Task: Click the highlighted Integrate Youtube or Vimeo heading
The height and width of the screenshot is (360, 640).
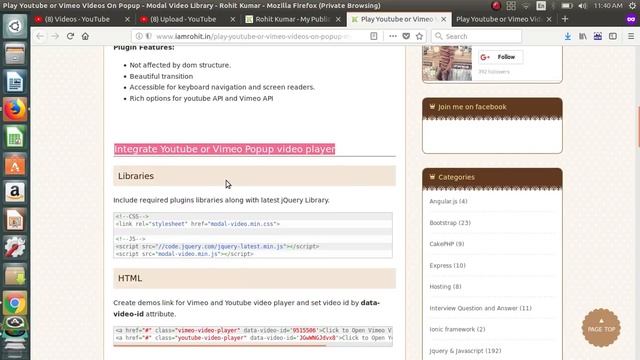Action: (x=224, y=149)
